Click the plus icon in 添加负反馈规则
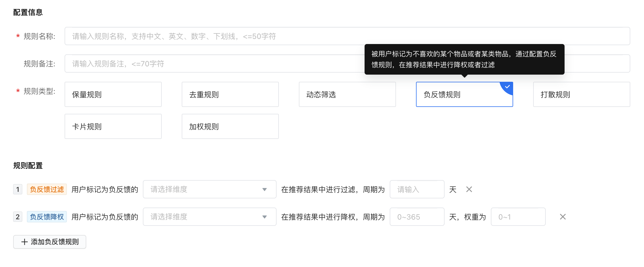Screen dimensions: 644x267 (x=25, y=242)
